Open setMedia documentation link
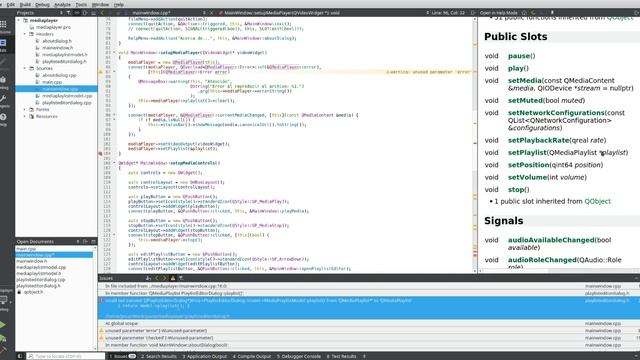The image size is (640, 360). [x=524, y=81]
